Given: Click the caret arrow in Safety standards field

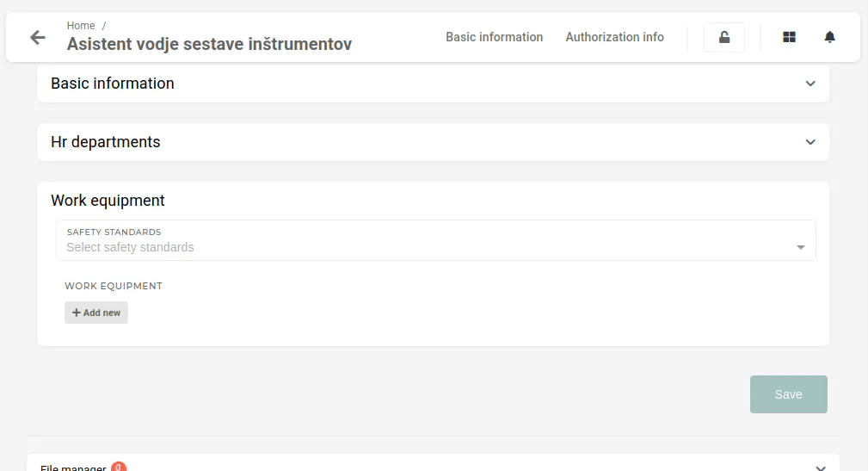Looking at the screenshot, I should click(x=800, y=247).
